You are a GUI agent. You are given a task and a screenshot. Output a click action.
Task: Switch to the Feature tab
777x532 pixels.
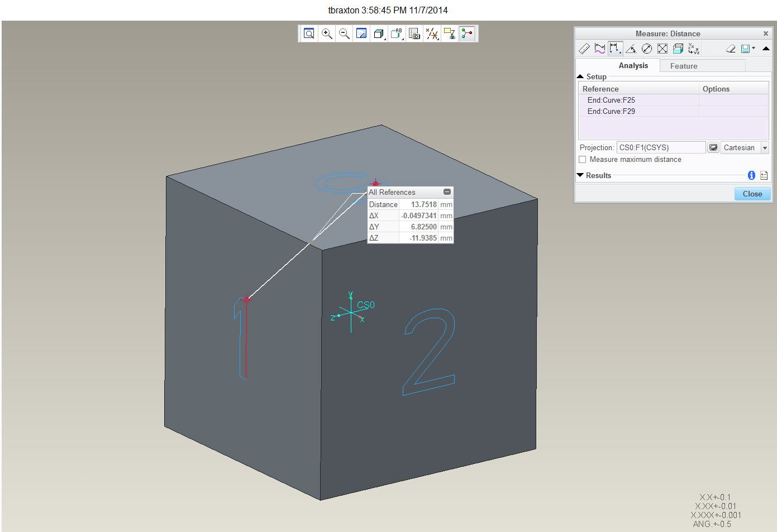click(x=684, y=66)
